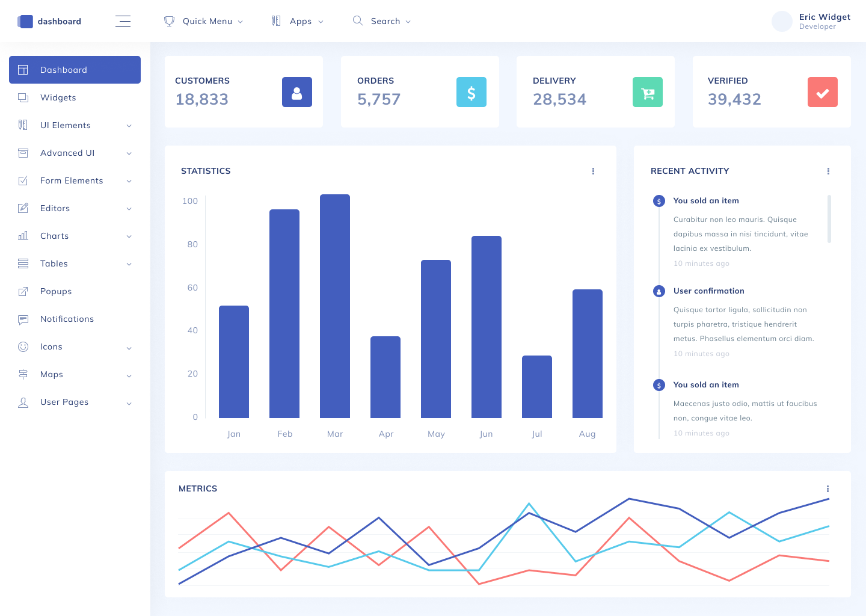Select Widgets in the sidebar
The width and height of the screenshot is (866, 616).
click(x=58, y=97)
